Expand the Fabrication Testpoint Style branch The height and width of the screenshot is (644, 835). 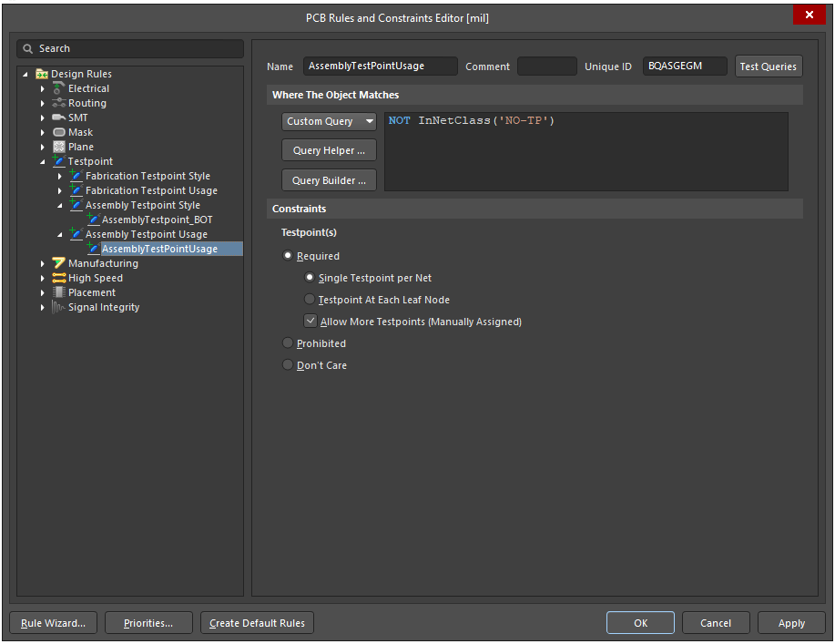click(x=60, y=176)
